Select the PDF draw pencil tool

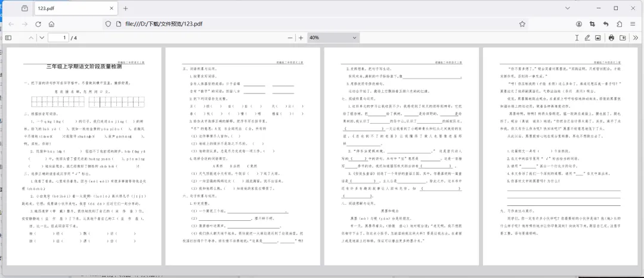pos(587,38)
